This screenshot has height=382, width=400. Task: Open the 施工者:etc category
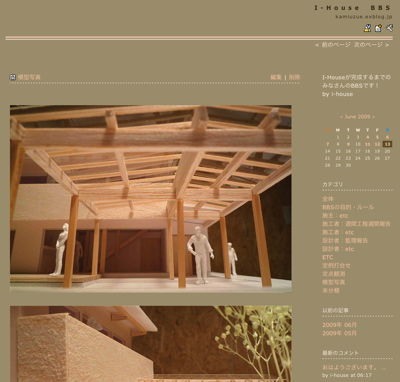(338, 232)
